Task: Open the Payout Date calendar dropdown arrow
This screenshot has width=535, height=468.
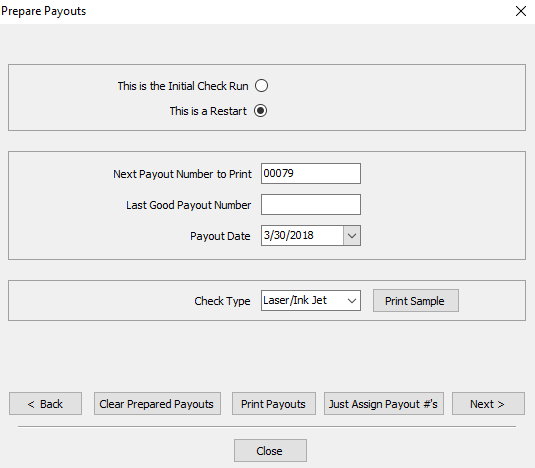Action: [352, 235]
